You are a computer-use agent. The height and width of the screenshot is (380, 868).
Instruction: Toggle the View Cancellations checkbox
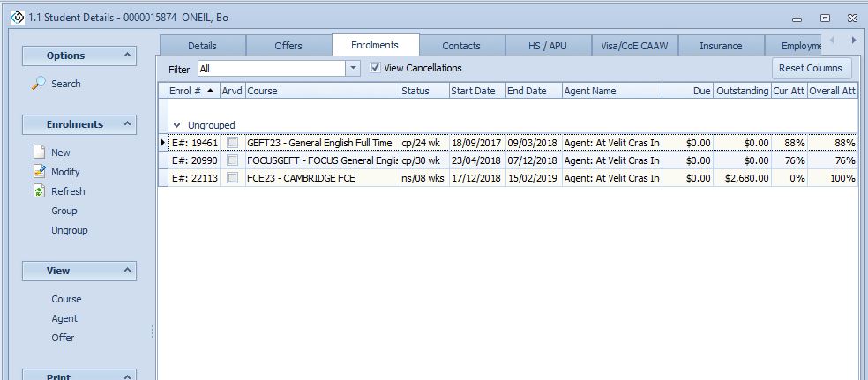click(376, 68)
